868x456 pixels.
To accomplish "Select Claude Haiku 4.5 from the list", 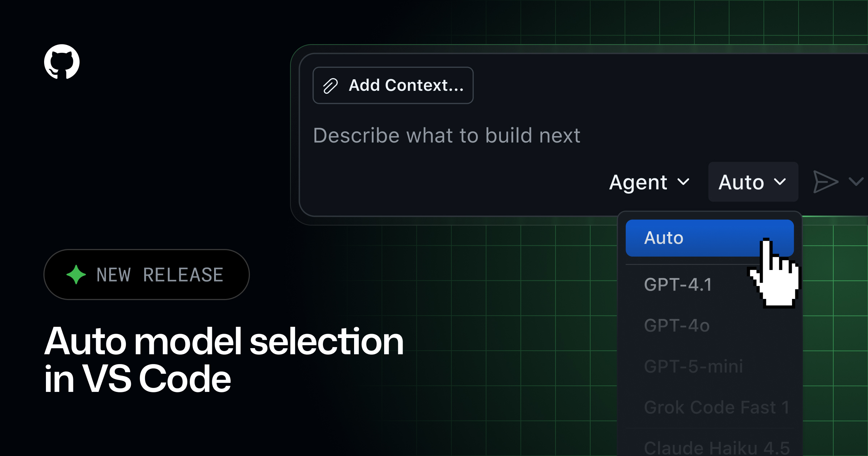I will tap(716, 447).
